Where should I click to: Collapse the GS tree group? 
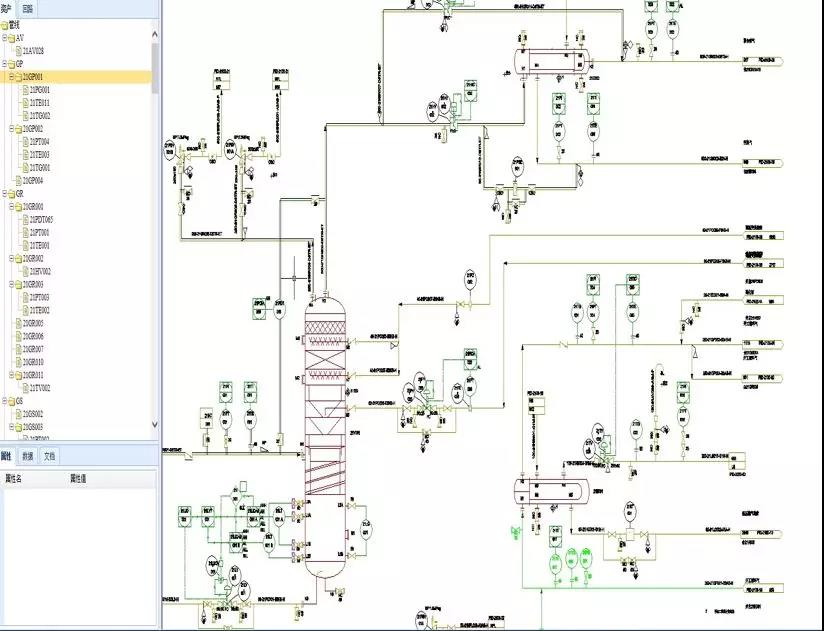4,400
